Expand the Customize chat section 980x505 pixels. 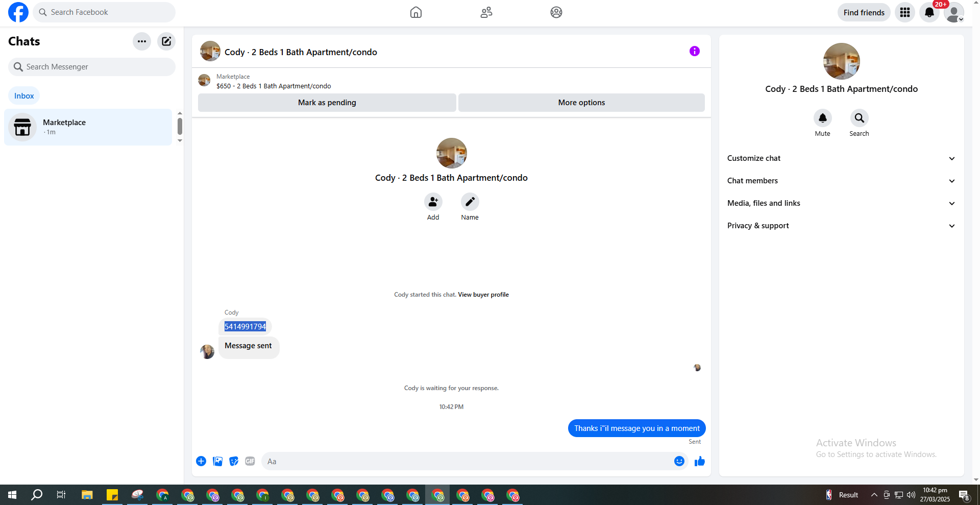(x=841, y=158)
